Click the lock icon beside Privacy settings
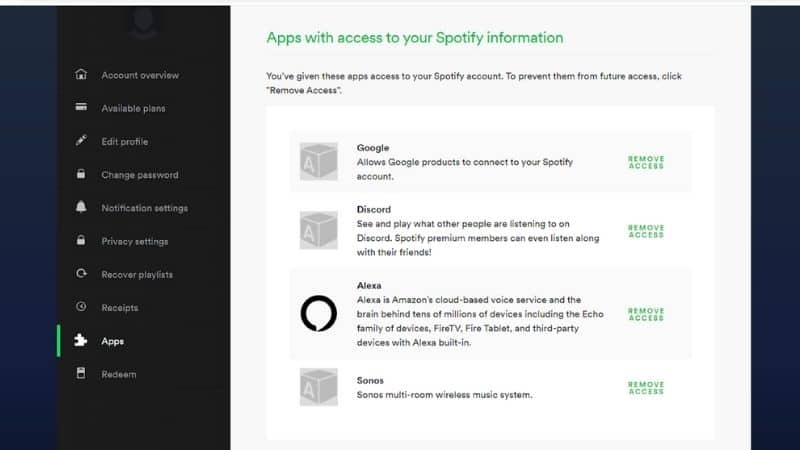Image resolution: width=800 pixels, height=450 pixels. [81, 240]
